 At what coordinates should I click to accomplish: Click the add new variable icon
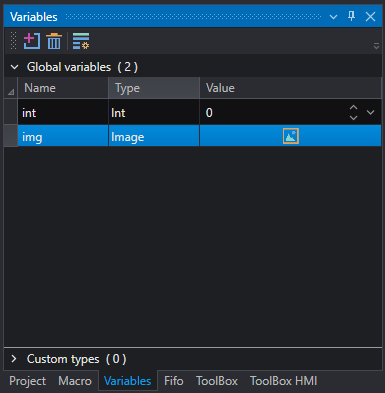32,41
